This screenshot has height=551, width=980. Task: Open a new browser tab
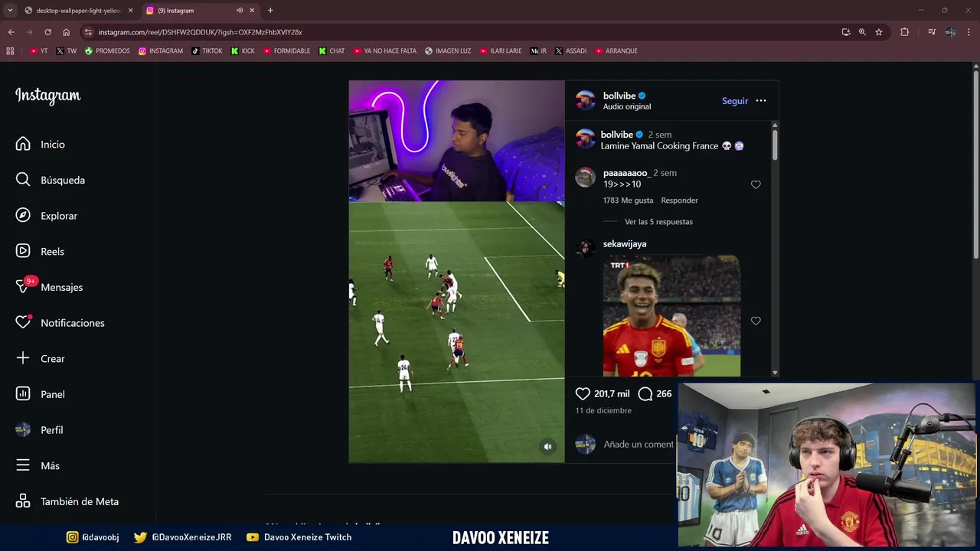point(270,11)
